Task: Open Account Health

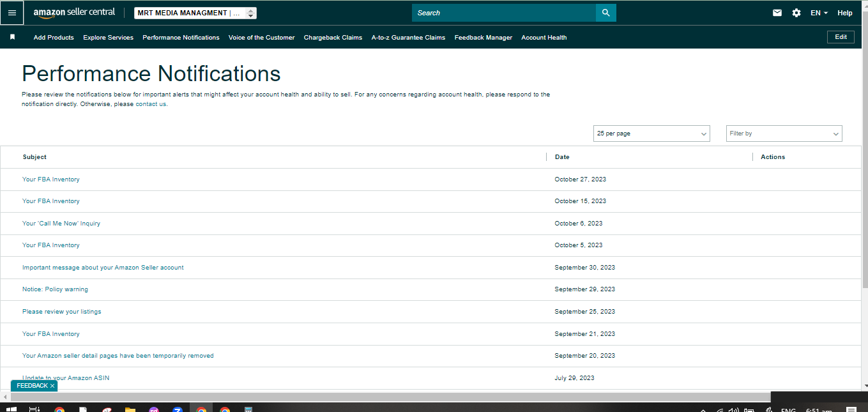Action: (x=544, y=38)
